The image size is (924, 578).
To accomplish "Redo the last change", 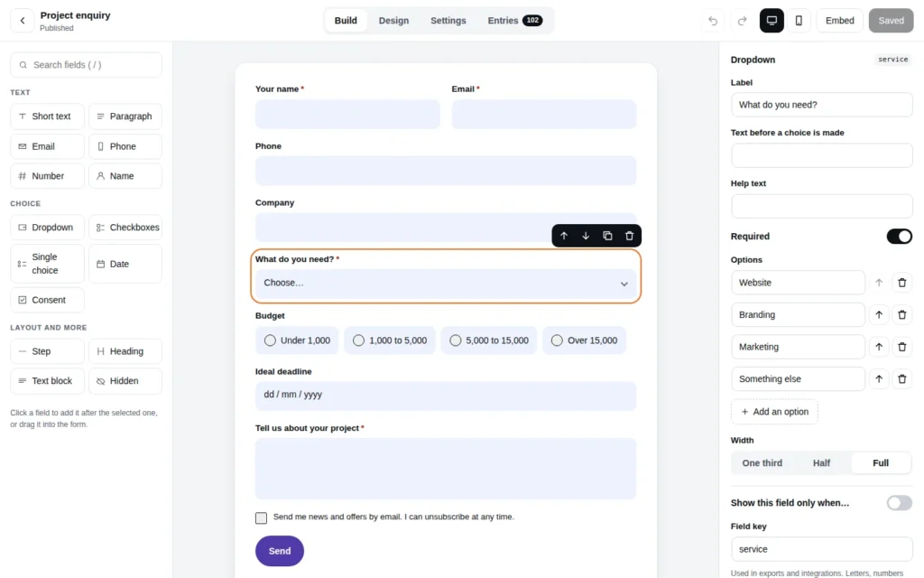I will click(742, 21).
